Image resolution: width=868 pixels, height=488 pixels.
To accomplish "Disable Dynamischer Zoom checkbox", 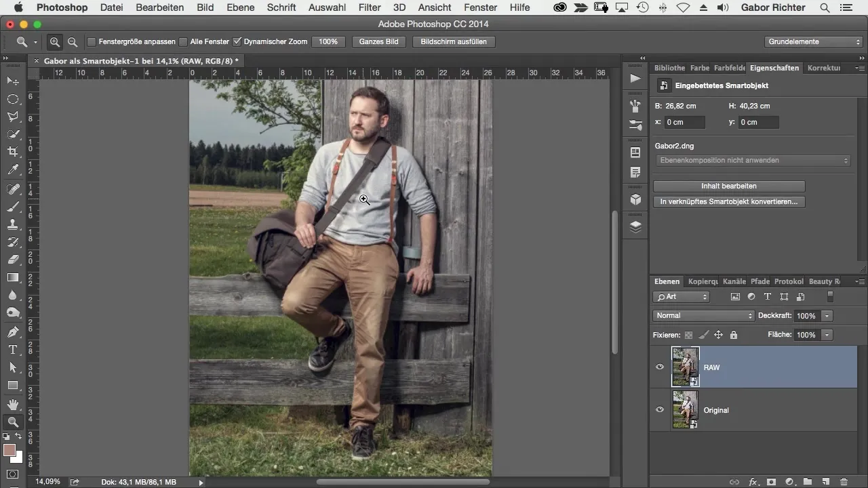I will tap(237, 41).
